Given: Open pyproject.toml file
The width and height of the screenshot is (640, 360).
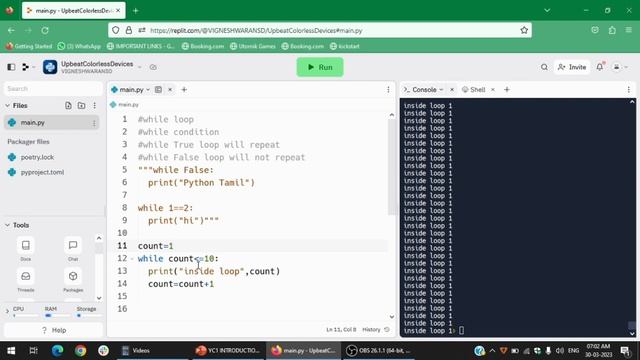Looking at the screenshot, I should point(42,172).
